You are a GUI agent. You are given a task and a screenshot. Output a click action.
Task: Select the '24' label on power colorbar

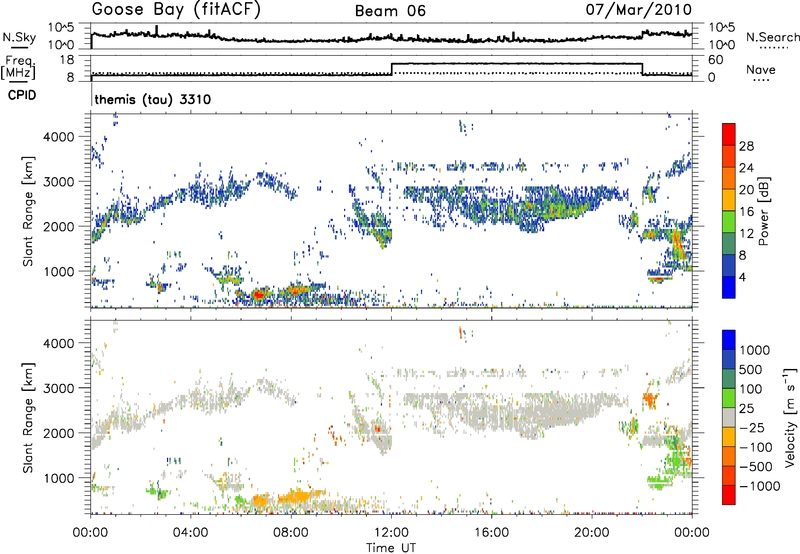[746, 168]
